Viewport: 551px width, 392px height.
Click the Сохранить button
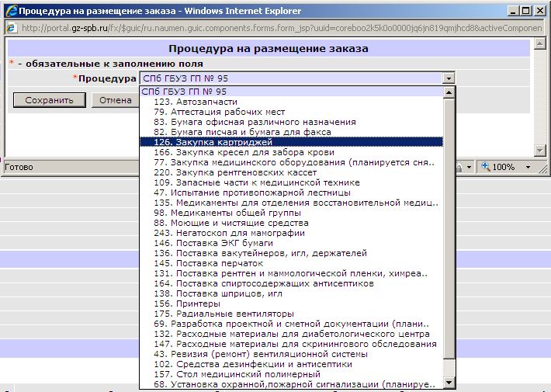(50, 100)
